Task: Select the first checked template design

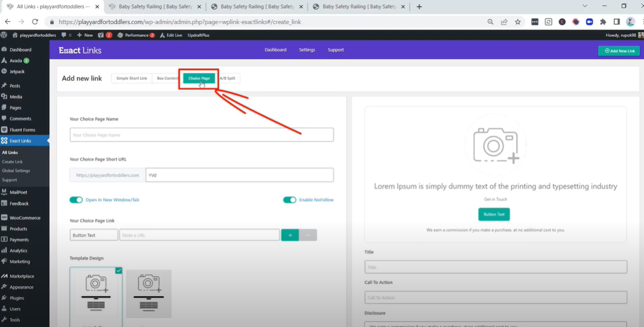Action: click(96, 296)
